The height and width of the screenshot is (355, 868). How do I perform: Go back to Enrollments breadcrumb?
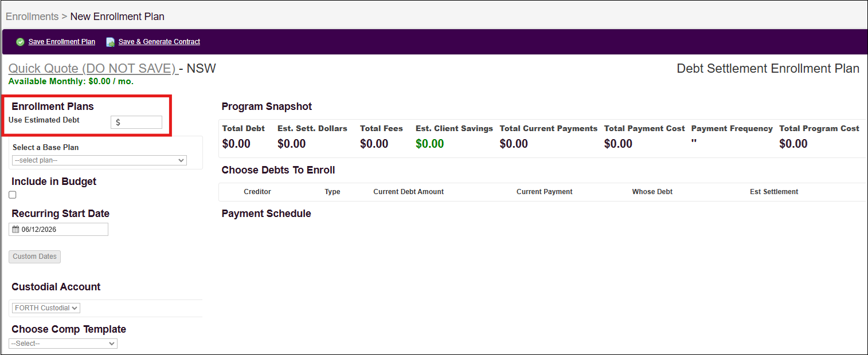tap(32, 17)
